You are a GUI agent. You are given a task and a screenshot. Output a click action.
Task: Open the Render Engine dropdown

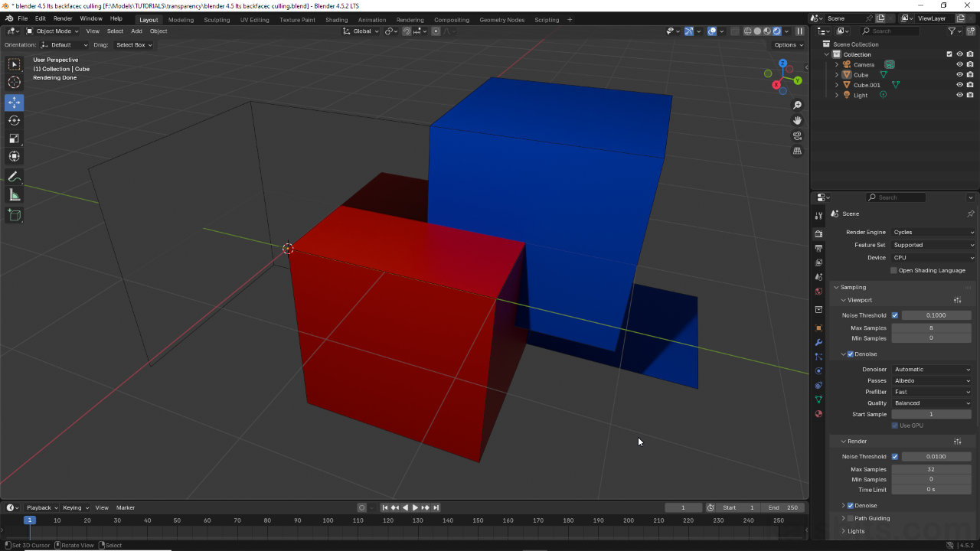933,232
